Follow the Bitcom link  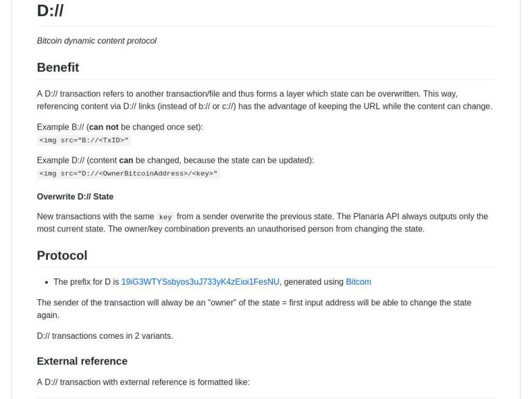[358, 282]
